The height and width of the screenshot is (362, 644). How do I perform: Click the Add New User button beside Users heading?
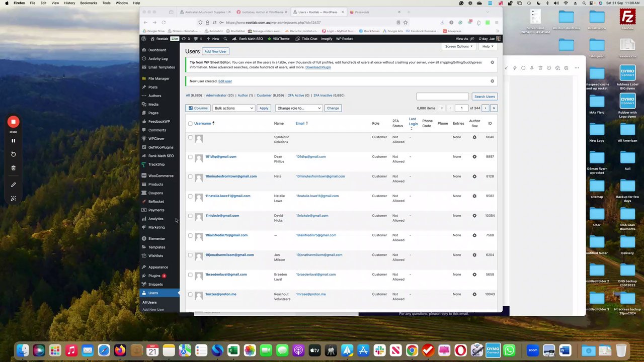[x=215, y=51]
